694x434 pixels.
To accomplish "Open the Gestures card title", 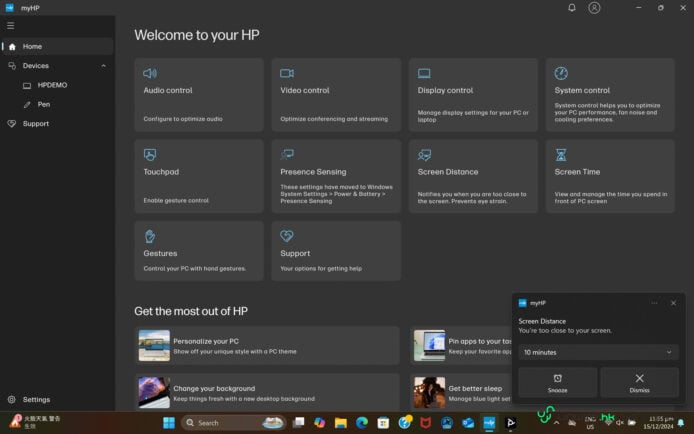I will (x=160, y=253).
